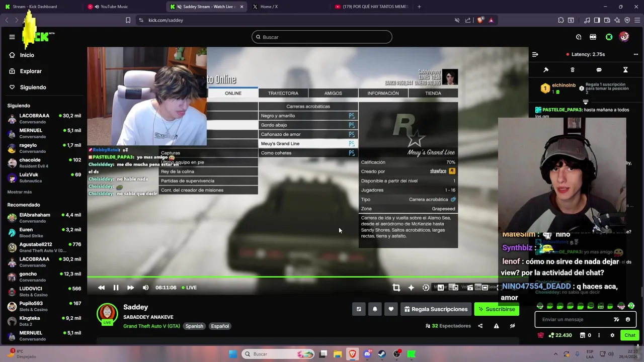The height and width of the screenshot is (362, 644).
Task: Click the clear chat trash icon
Action: 573,70
